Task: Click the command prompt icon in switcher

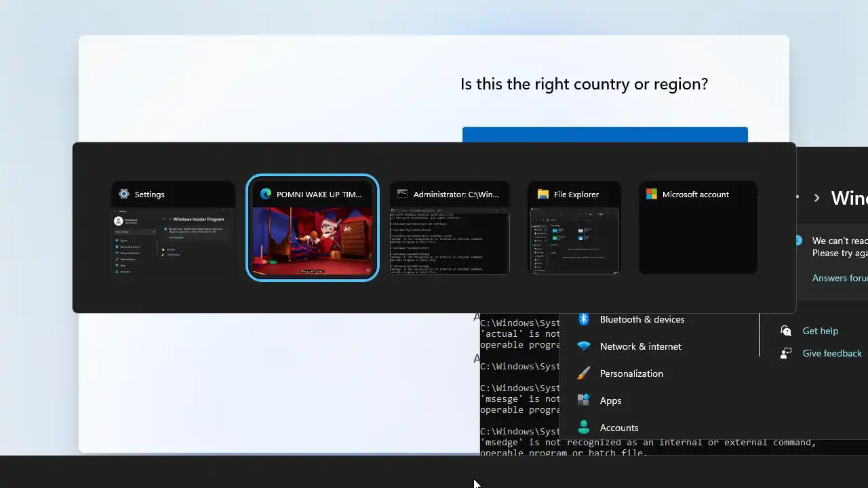Action: click(403, 194)
